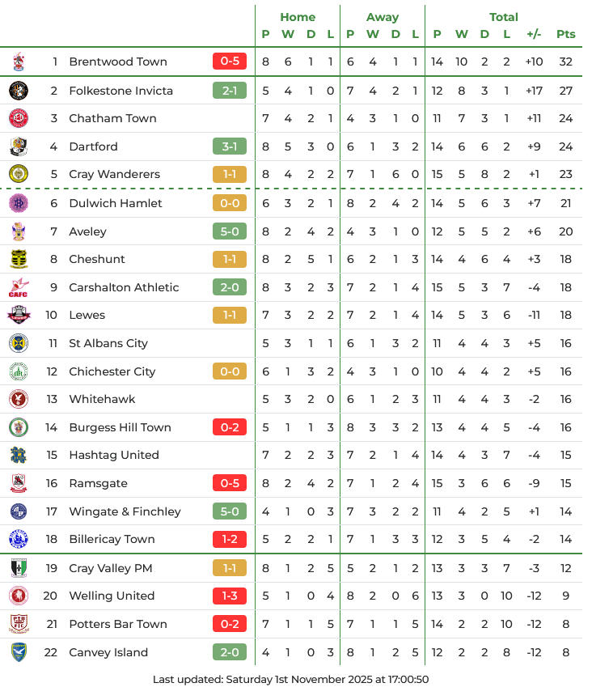Click the Carshalton Athletic CAFC logo
The width and height of the screenshot is (592, 700).
click(x=19, y=287)
